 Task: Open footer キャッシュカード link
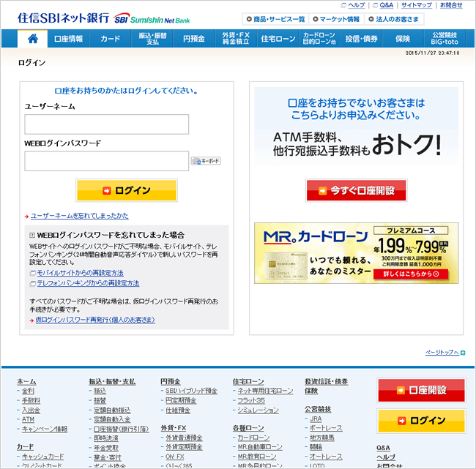42,457
